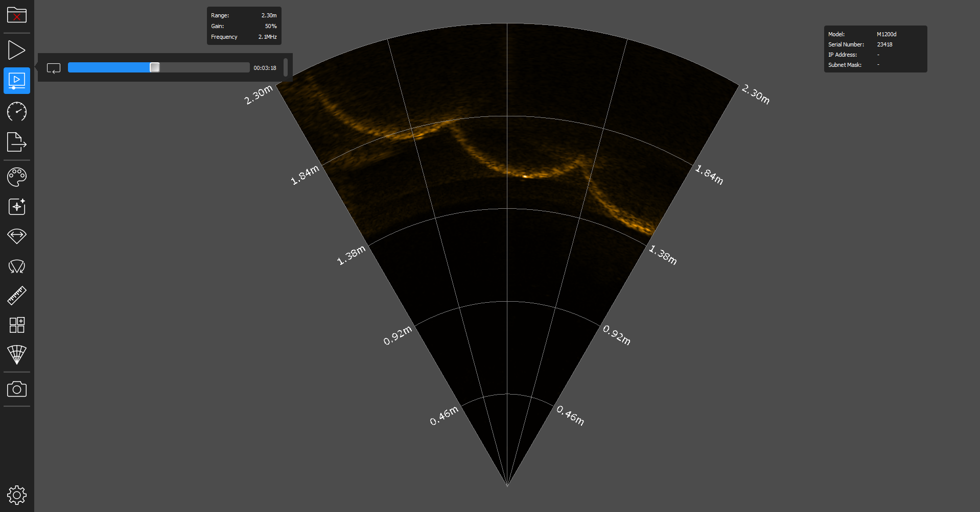Click the Frequency value 2.1MHz
The width and height of the screenshot is (980, 512).
267,37
